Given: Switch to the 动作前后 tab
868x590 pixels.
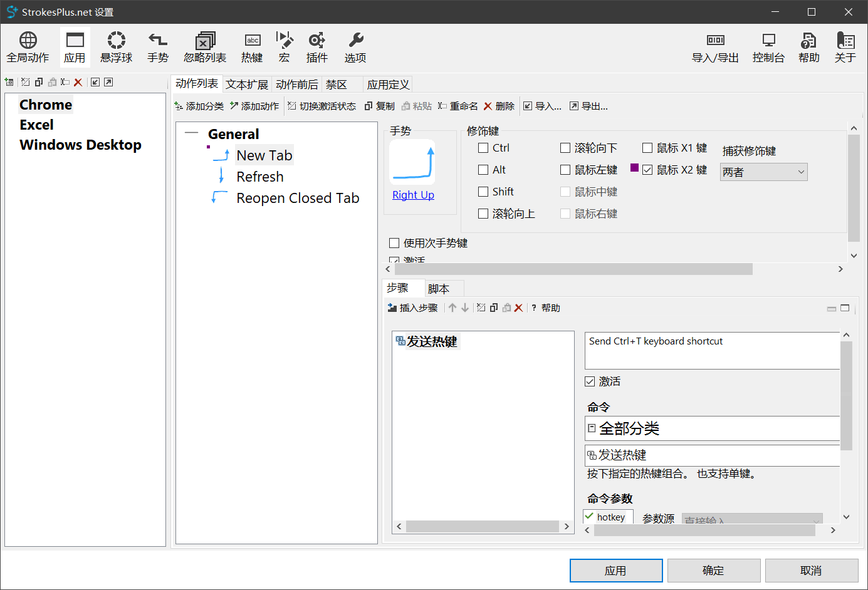Looking at the screenshot, I should (x=297, y=85).
